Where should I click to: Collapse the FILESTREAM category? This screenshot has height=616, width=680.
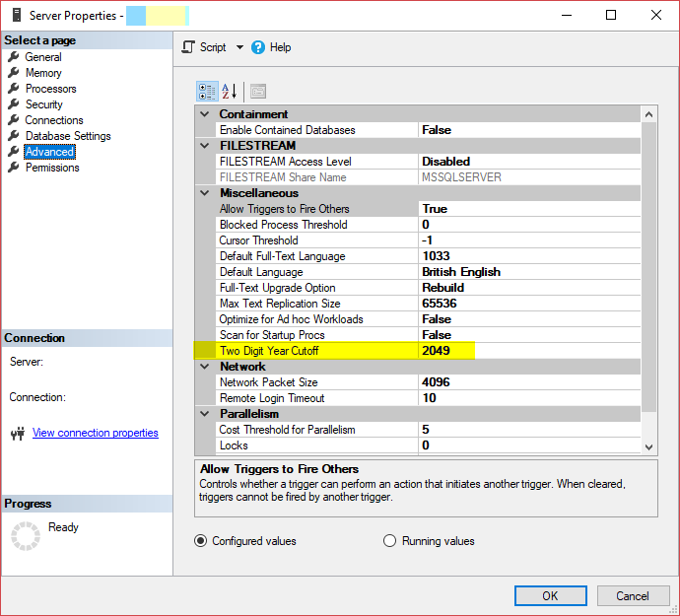[205, 146]
